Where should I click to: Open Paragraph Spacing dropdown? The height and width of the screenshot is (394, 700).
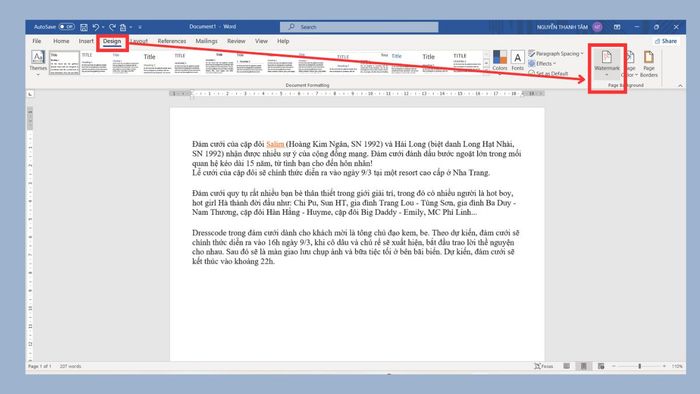tap(556, 54)
